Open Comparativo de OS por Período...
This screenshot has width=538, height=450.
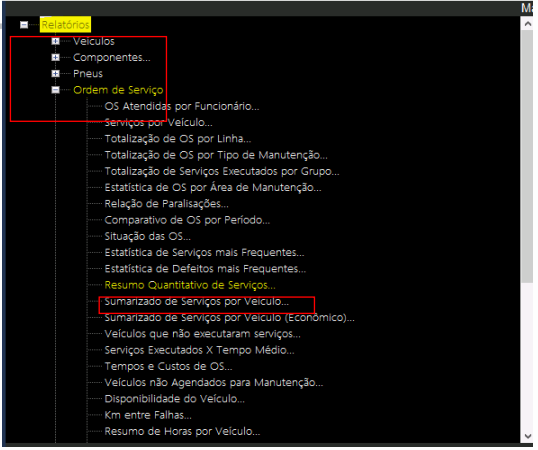187,220
